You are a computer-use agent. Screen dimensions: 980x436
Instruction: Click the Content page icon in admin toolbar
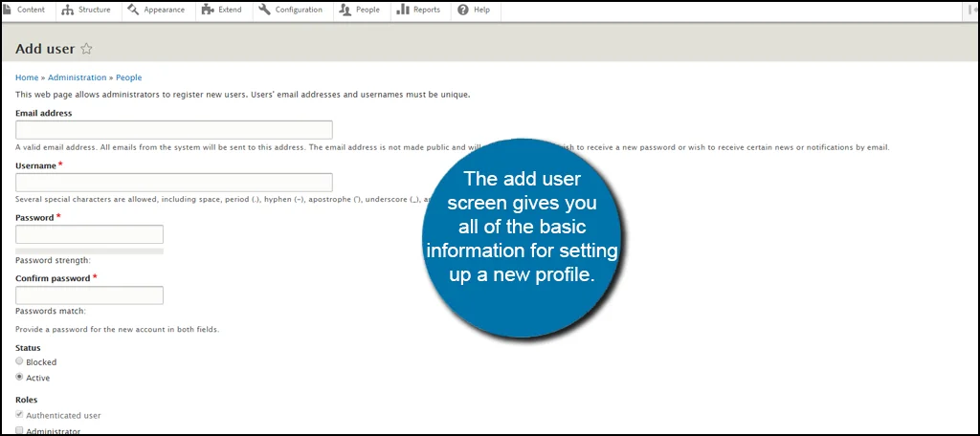(7, 10)
